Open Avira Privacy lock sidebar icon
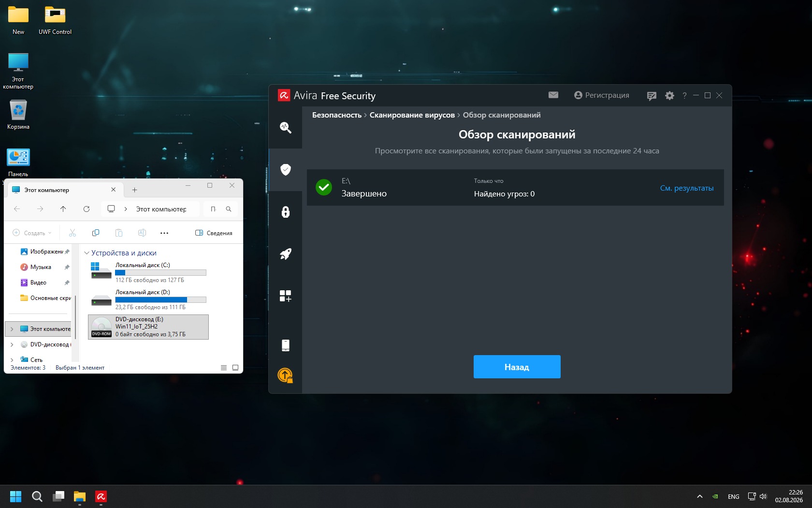The width and height of the screenshot is (812, 508). tap(285, 212)
